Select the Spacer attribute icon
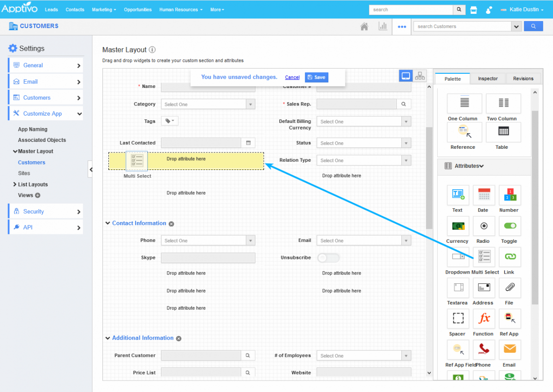553x392 pixels. [x=458, y=319]
